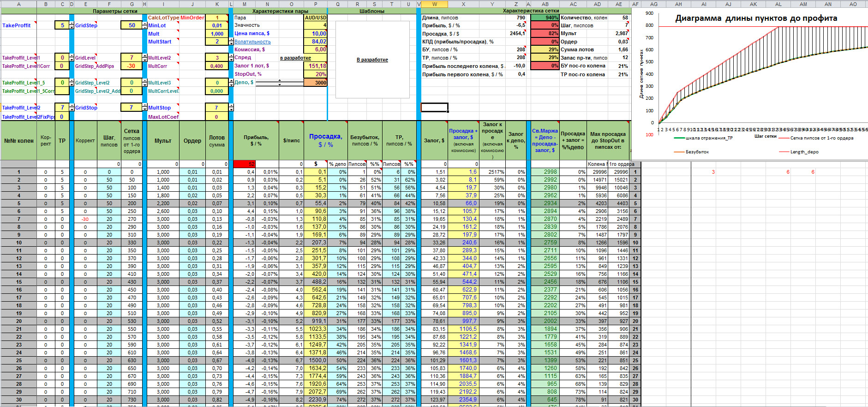
Task: Click the MultLevel2 spinner control
Action: pyautogui.click(x=231, y=58)
